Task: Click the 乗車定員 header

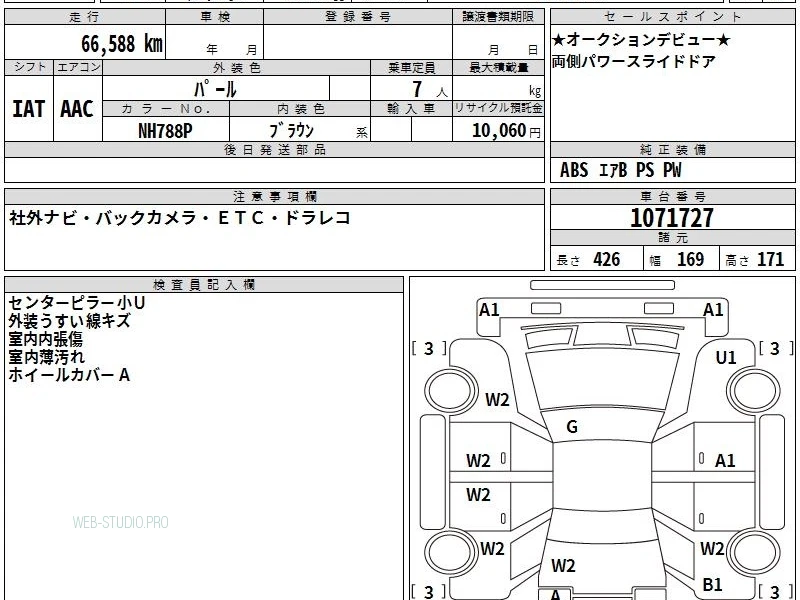Action: (x=412, y=67)
